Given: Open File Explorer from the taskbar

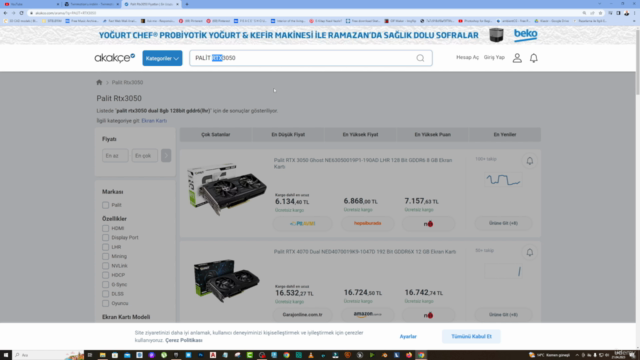Looking at the screenshot, I should (102, 355).
